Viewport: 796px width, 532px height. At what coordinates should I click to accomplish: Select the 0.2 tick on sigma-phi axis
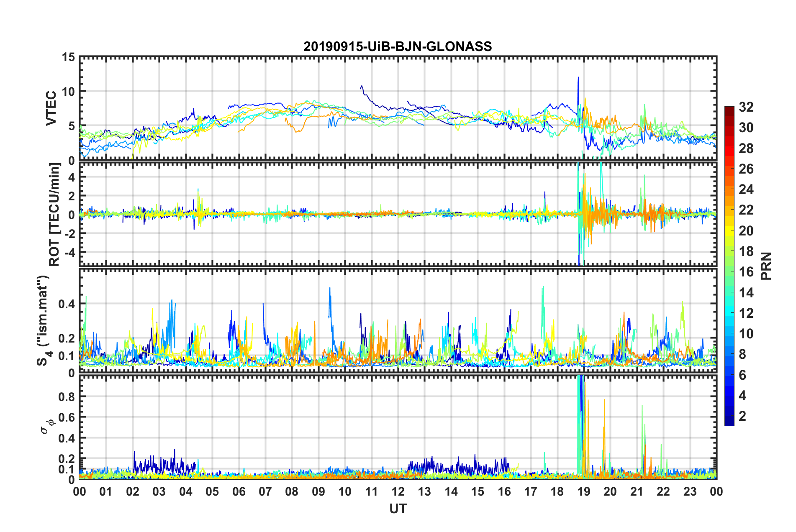(x=67, y=459)
